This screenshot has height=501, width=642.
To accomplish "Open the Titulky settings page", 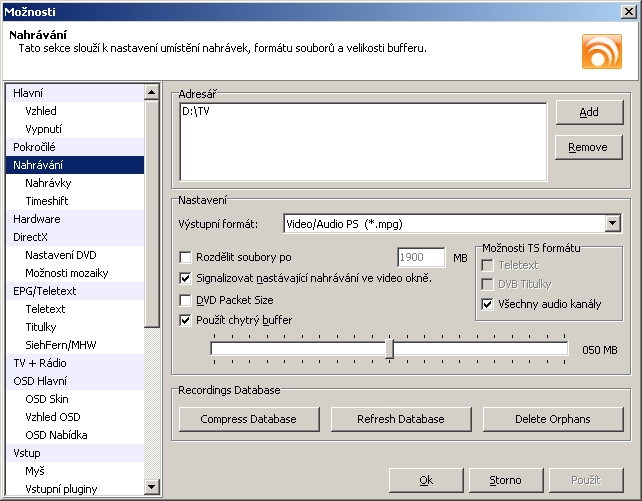I will point(75,327).
